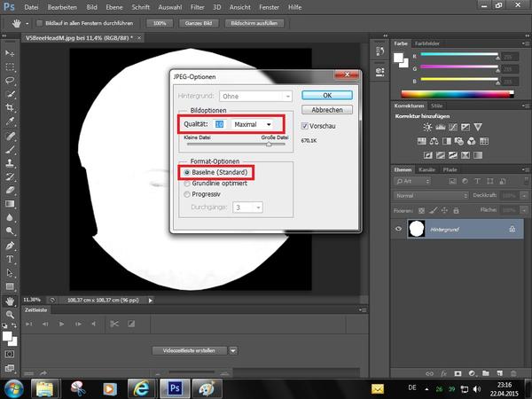Viewport: 532px width, 399px height.
Task: Select the Dodge tool
Action: click(x=10, y=231)
